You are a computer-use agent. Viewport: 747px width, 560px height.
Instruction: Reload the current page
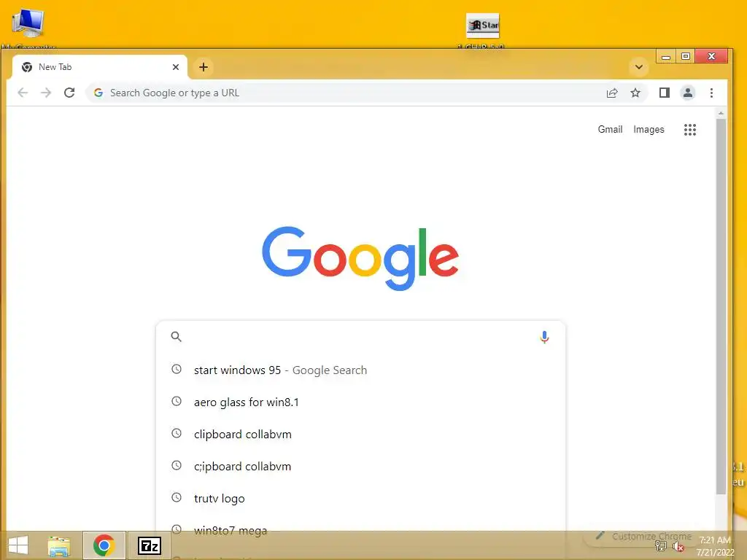[69, 93]
